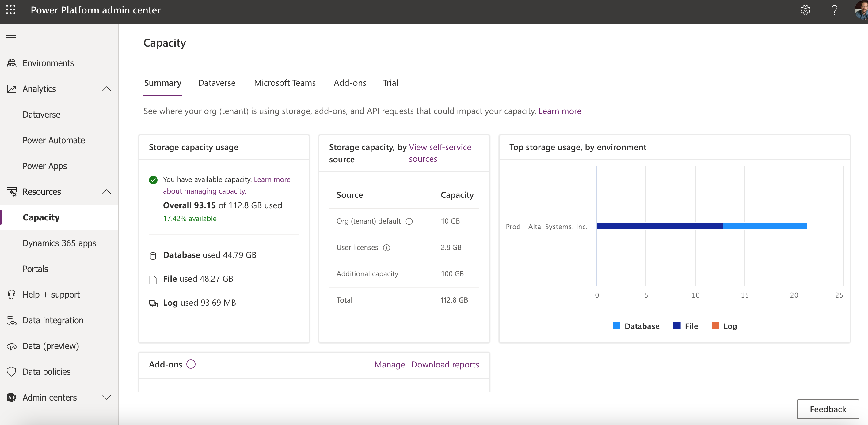
Task: Click the Source column header
Action: (349, 195)
